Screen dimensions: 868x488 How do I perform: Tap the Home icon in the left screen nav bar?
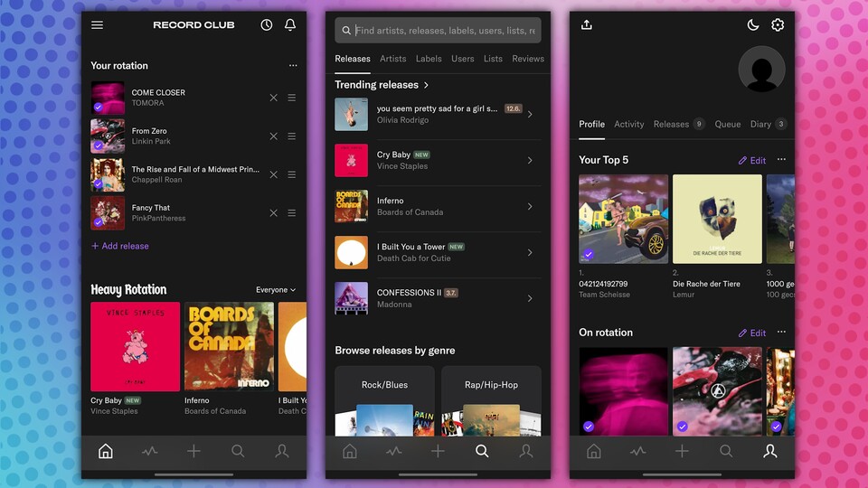click(x=105, y=452)
